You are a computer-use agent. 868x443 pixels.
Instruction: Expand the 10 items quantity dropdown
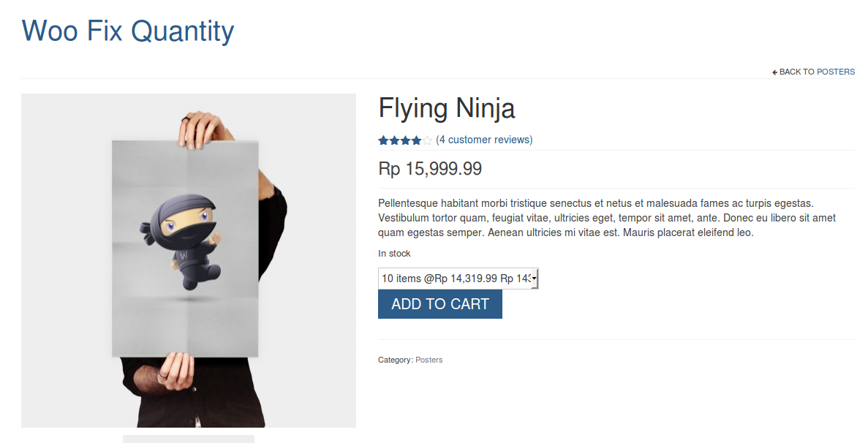[458, 279]
